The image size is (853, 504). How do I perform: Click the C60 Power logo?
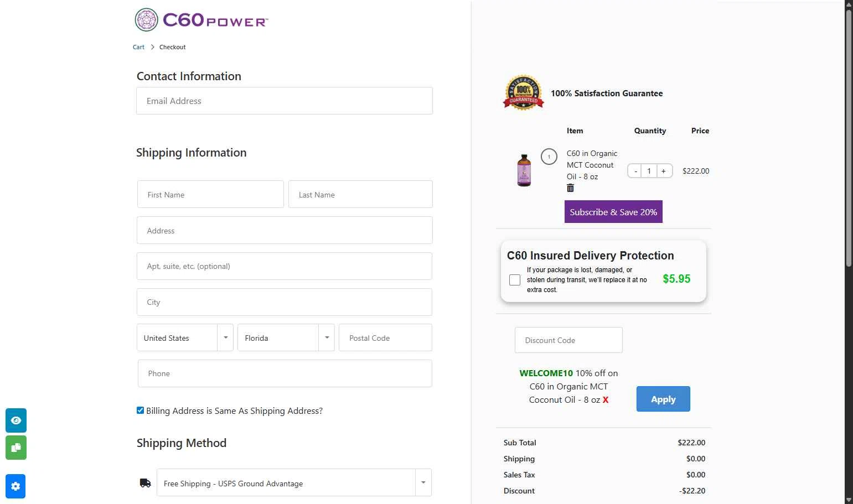point(201,20)
